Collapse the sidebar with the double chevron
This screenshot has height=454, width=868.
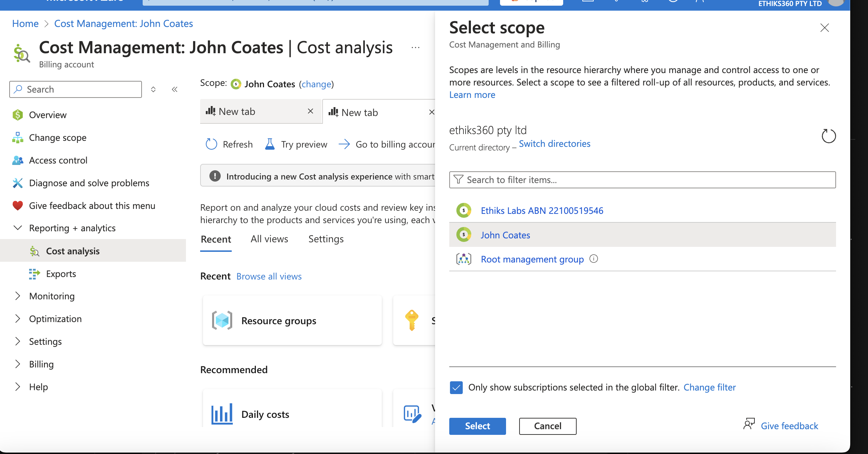pos(175,89)
